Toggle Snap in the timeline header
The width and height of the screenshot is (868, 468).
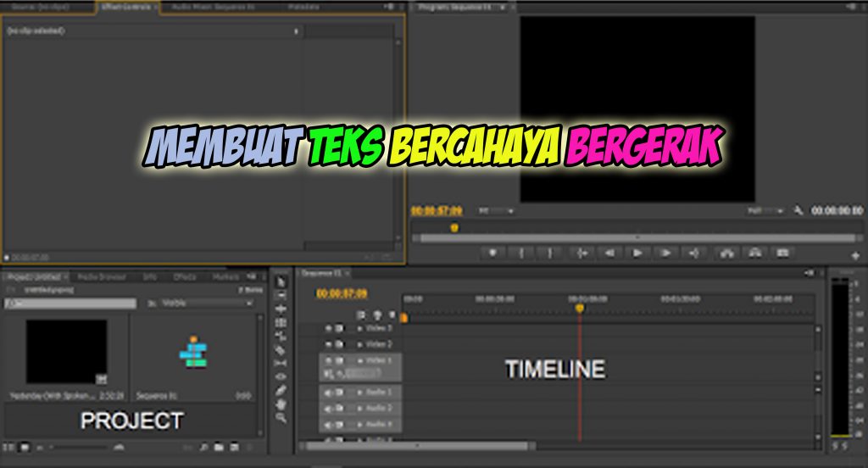[x=361, y=315]
